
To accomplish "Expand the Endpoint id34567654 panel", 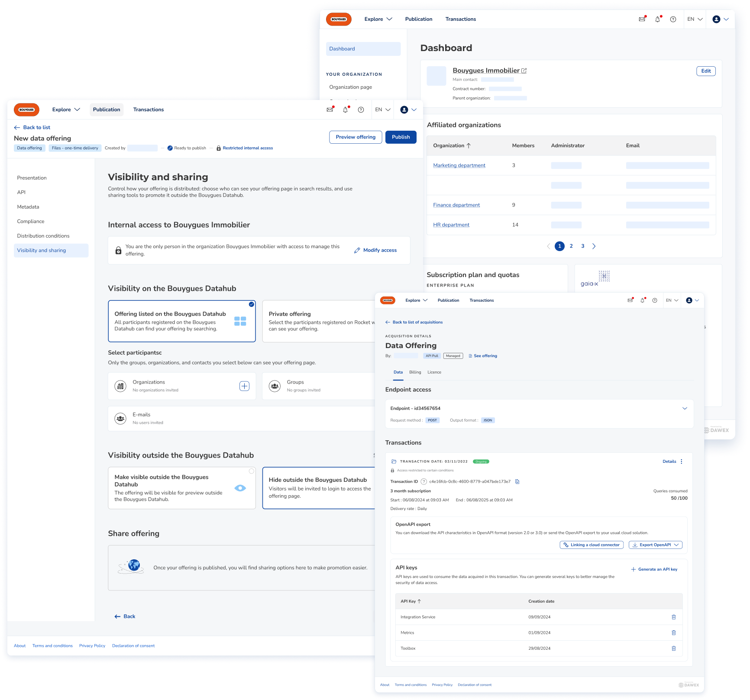I will [x=685, y=408].
